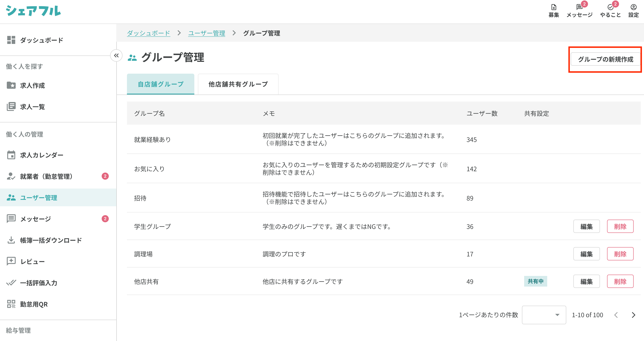Click the sidebar メッセージ chat icon

pyautogui.click(x=11, y=219)
